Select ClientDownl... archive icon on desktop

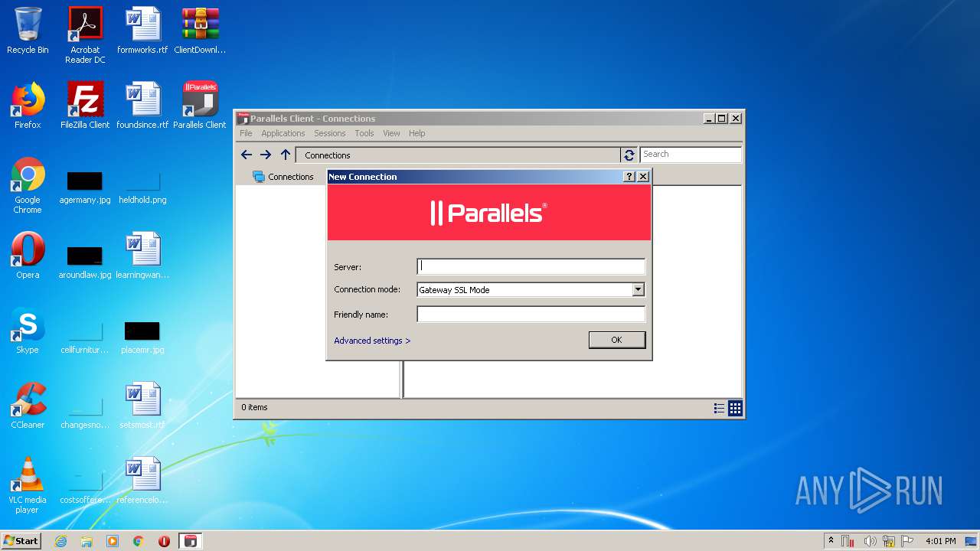tap(200, 31)
